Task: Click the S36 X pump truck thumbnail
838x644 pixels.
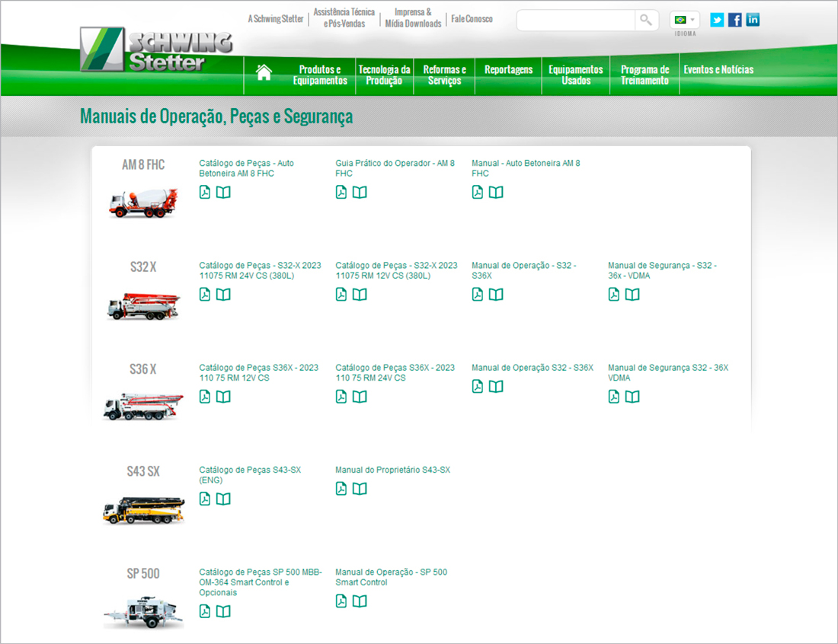Action: (143, 406)
